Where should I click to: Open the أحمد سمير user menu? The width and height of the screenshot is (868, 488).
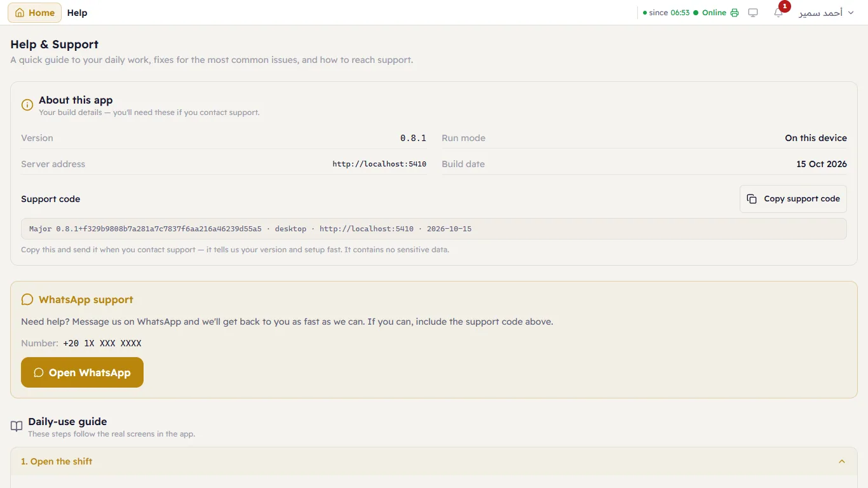826,13
